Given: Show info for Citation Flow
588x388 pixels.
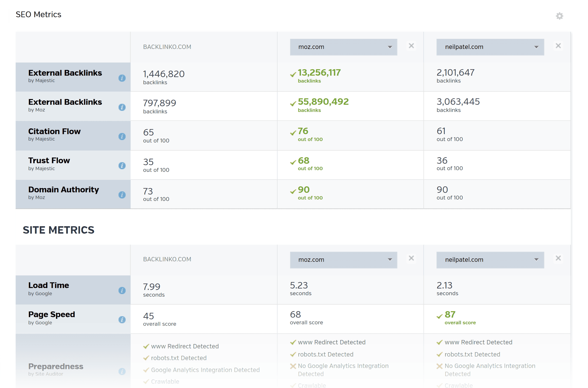Looking at the screenshot, I should coord(122,137).
